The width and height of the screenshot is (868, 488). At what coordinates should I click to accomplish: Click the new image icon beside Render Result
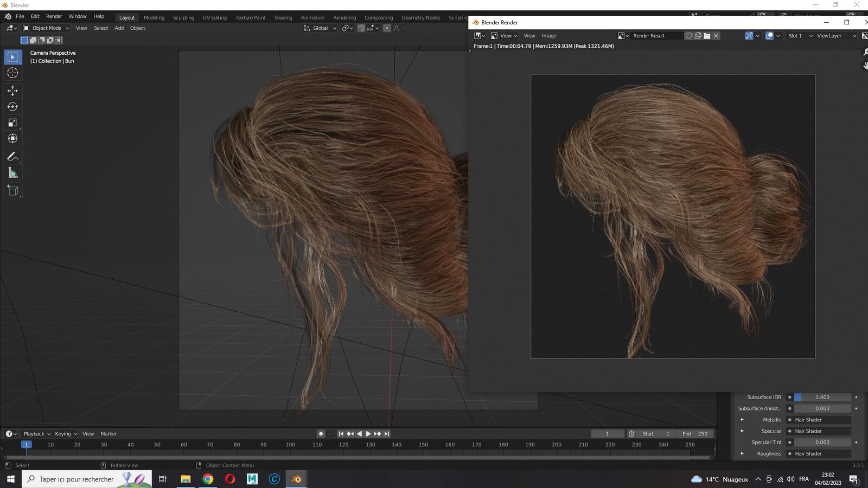point(698,36)
